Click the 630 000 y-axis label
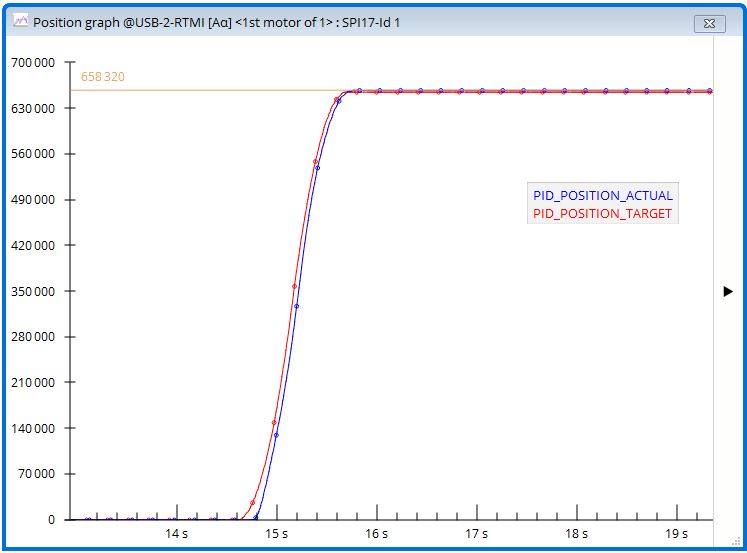747x553 pixels. pos(33,109)
